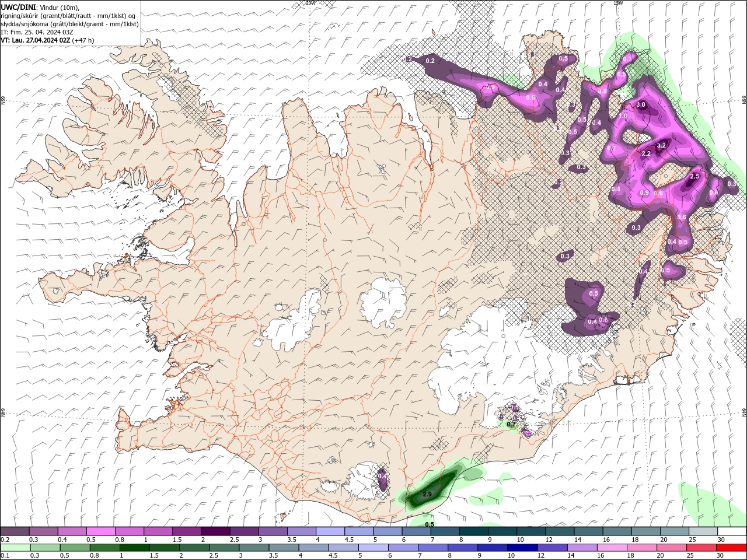Click the palest green rain swatch labeled 0.1
747x560 pixels.
15,548
